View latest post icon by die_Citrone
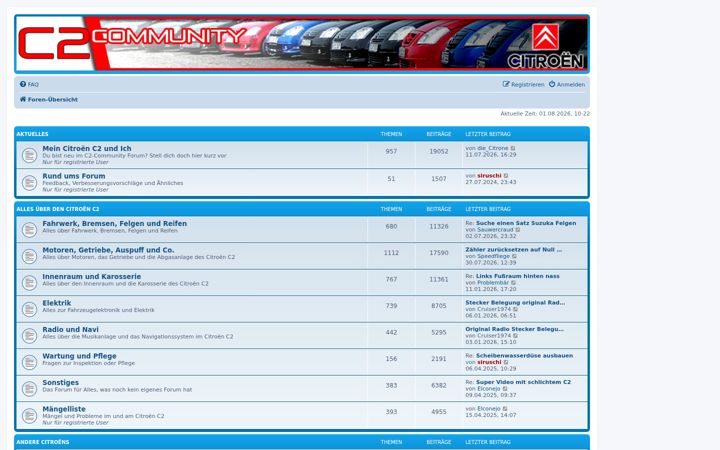Image resolution: width=720 pixels, height=450 pixels. tap(513, 148)
